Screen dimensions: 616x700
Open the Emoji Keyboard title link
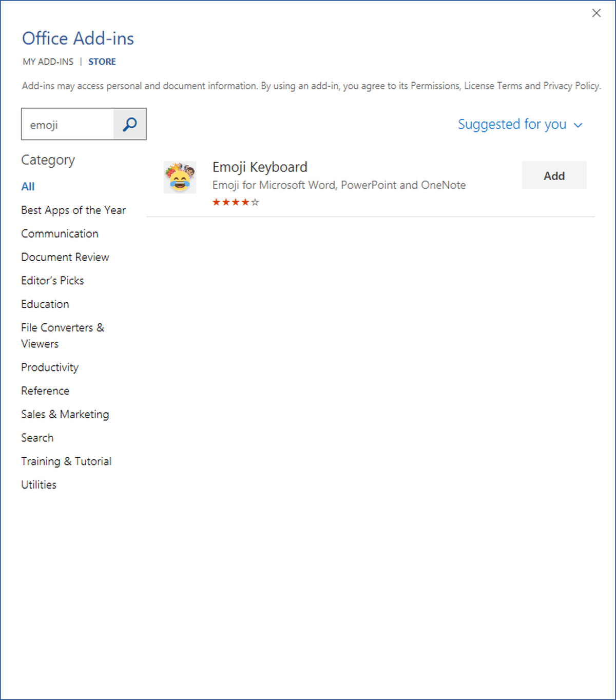point(260,167)
